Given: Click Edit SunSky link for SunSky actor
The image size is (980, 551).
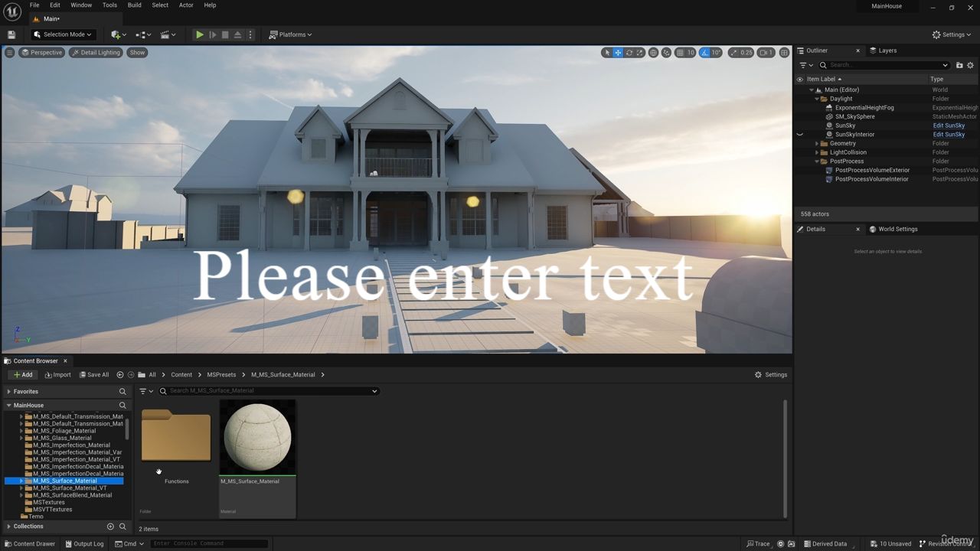Looking at the screenshot, I should pyautogui.click(x=949, y=126).
